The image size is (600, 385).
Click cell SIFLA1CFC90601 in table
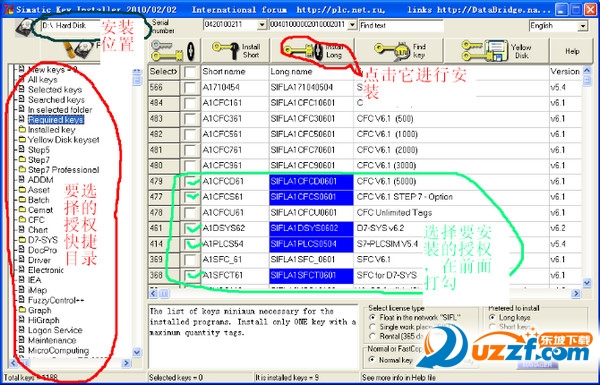click(x=311, y=166)
